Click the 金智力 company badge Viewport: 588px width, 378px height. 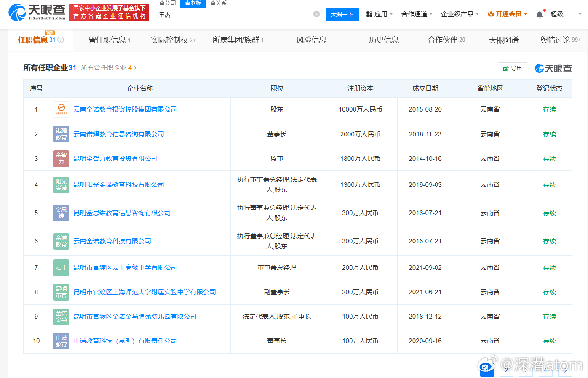click(61, 159)
